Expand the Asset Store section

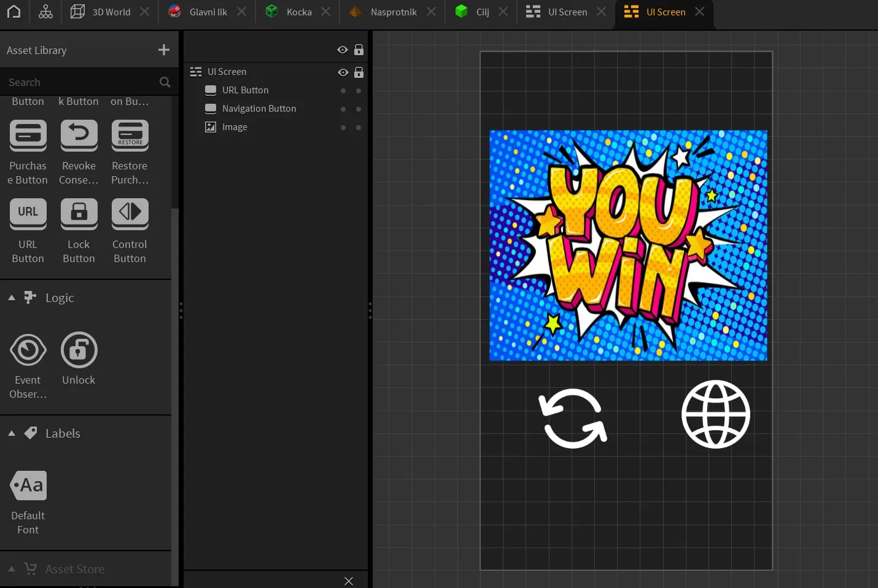(x=12, y=569)
